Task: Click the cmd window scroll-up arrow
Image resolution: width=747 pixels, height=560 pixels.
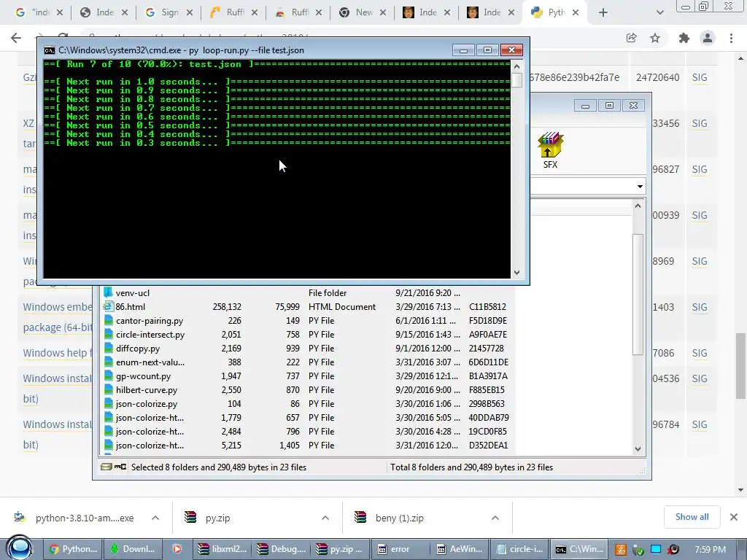Action: tap(517, 66)
